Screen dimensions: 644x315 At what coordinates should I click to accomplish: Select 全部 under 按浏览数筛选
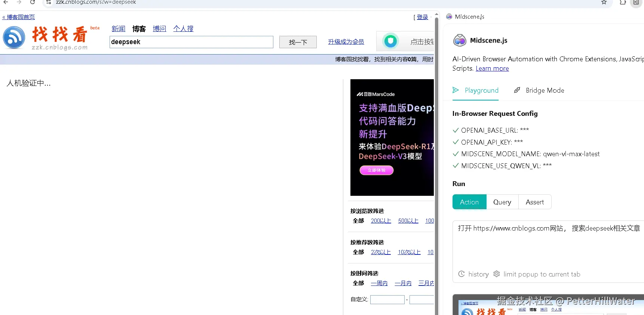358,221
